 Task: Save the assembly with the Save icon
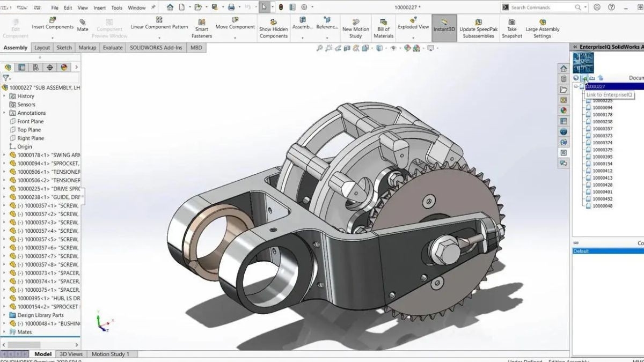214,7
